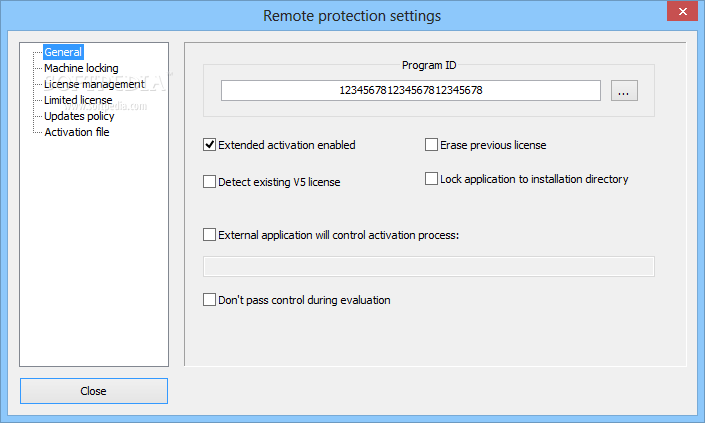Screen dimensions: 705x423
Task: Uncheck Extended activation enabled
Action: coord(210,145)
